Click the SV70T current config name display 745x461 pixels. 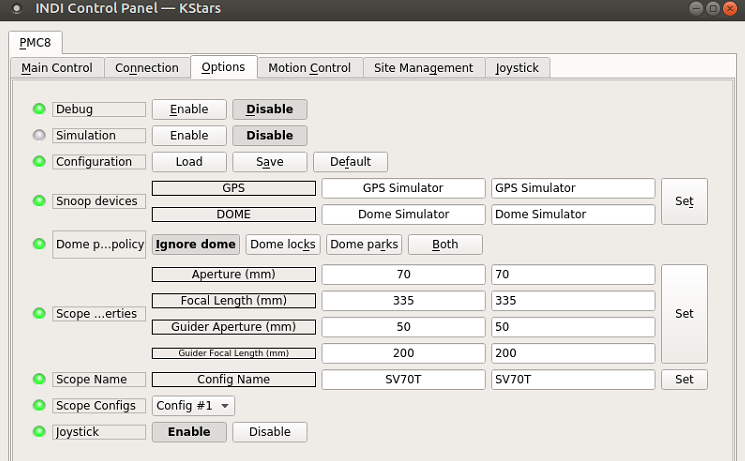coord(403,380)
